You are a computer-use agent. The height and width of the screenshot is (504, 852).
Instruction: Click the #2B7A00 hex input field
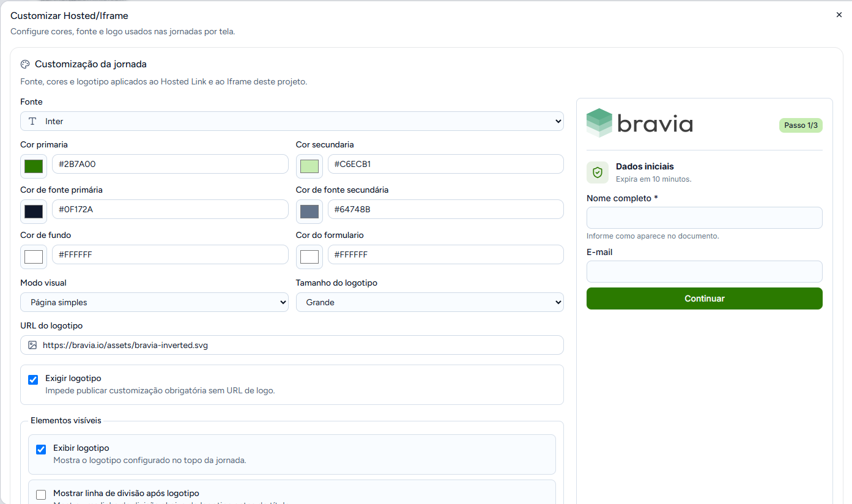click(170, 164)
